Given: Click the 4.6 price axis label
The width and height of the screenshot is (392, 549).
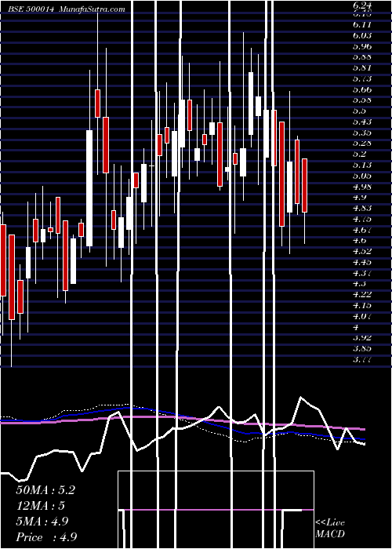Looking at the screenshot, I should 359,241.
